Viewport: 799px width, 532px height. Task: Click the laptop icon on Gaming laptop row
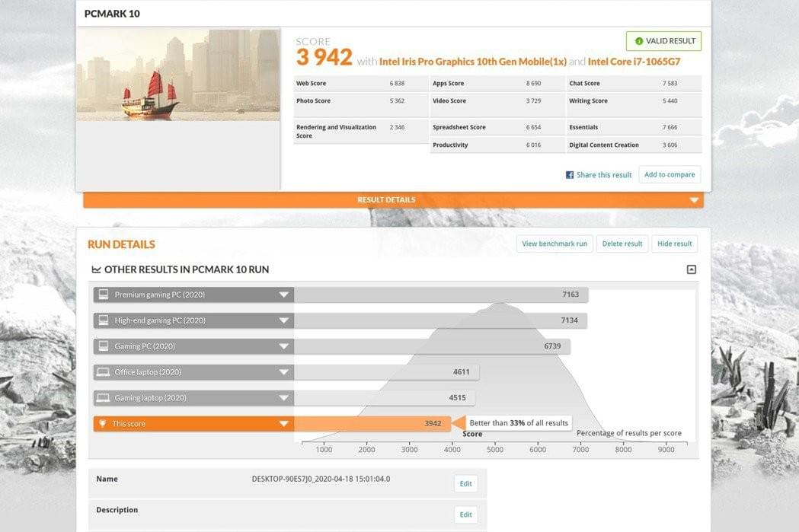pyautogui.click(x=104, y=397)
